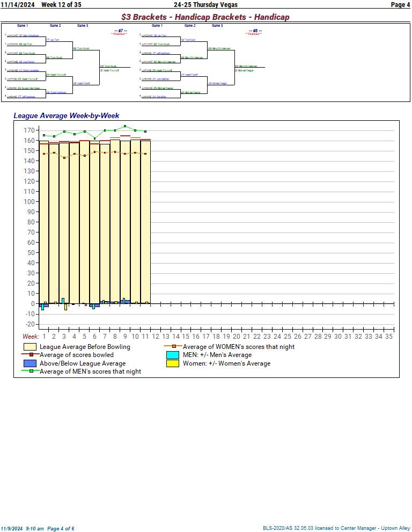
Task: Click week 20 label on the x-axis
Action: point(237,337)
